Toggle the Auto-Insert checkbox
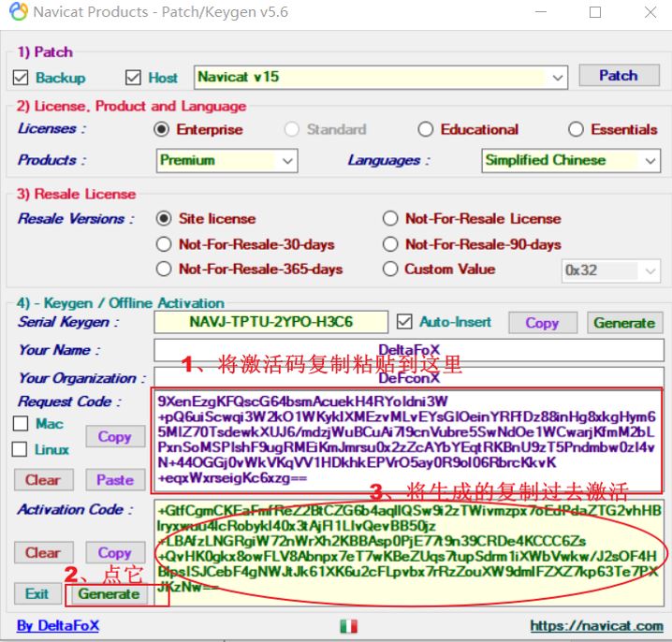Image resolution: width=672 pixels, height=642 pixels. (404, 321)
